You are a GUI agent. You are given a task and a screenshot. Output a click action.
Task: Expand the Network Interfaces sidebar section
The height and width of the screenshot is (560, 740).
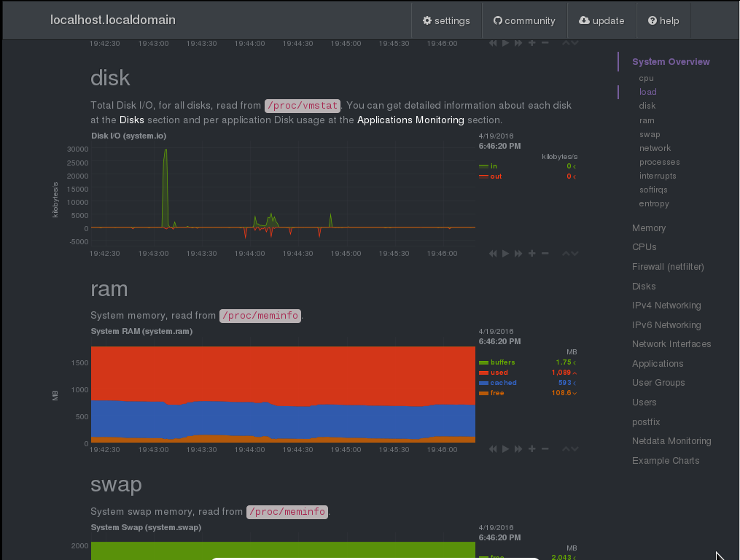[x=671, y=344]
